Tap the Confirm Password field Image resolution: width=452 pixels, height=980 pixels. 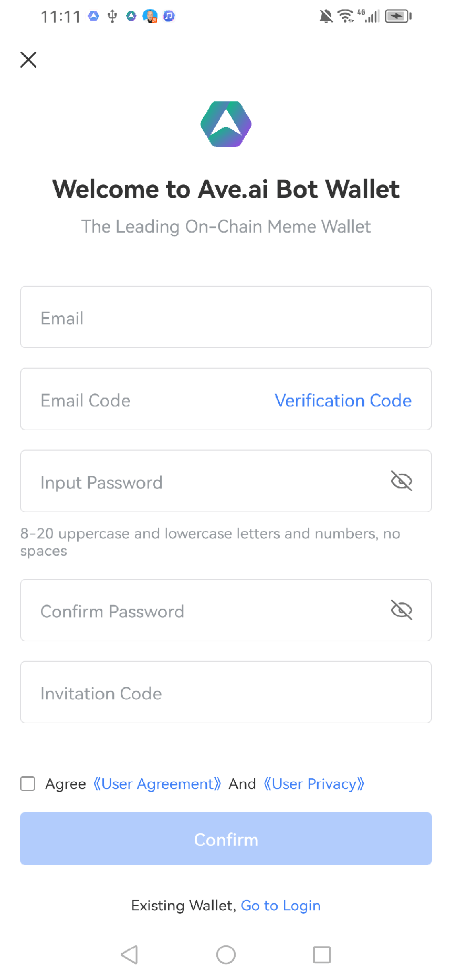pos(199,611)
